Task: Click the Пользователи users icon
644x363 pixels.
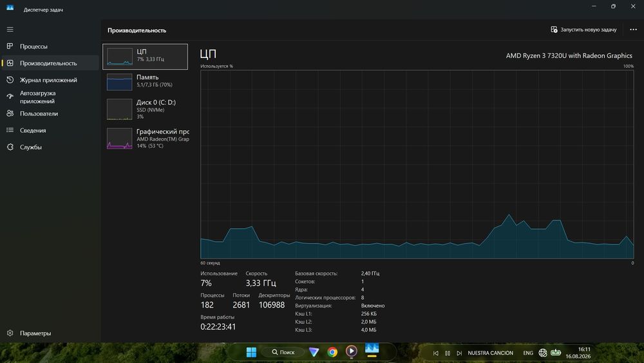Action: click(x=10, y=113)
